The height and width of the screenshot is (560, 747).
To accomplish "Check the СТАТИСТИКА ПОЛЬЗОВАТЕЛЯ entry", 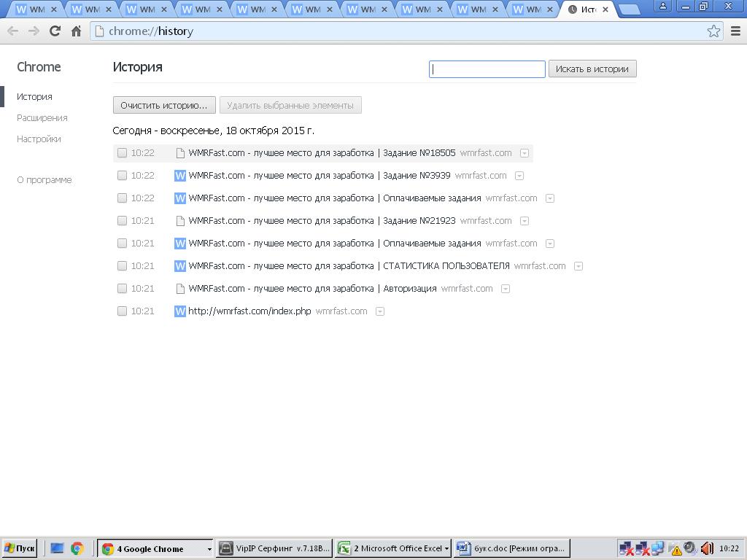I will [x=122, y=266].
